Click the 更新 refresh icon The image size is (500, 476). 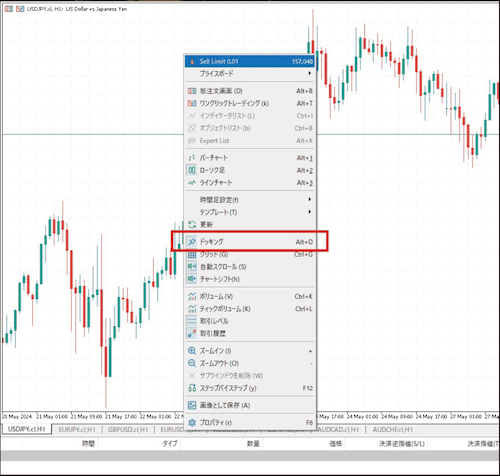click(192, 225)
